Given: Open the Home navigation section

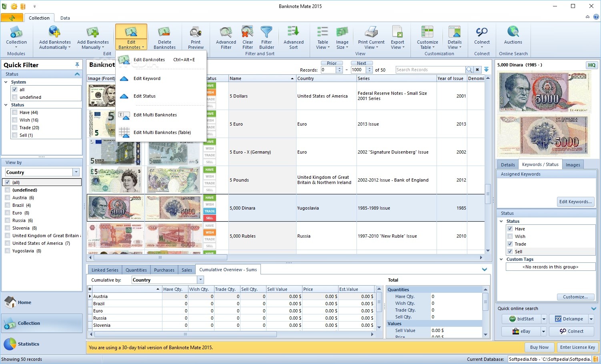Looking at the screenshot, I should pyautogui.click(x=42, y=302).
